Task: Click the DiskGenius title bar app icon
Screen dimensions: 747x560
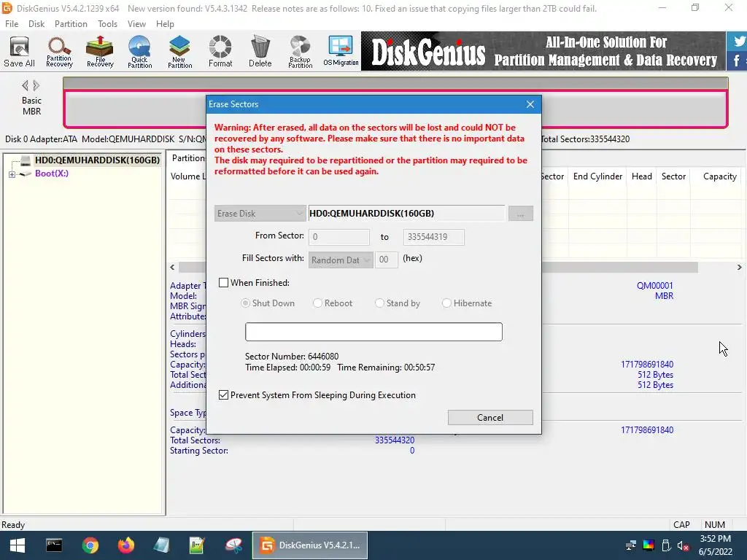Action: pos(7,8)
